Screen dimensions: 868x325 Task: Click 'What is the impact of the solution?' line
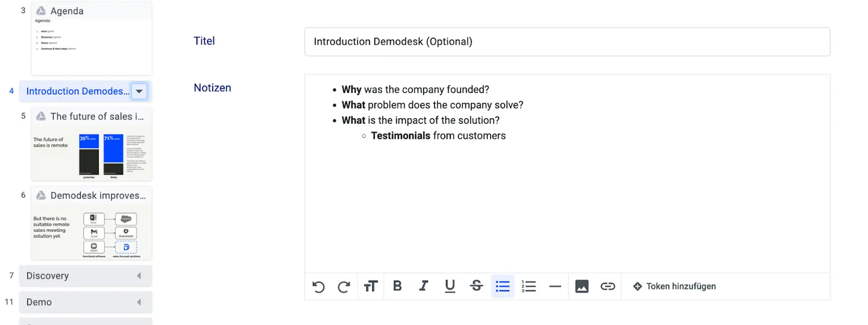421,121
